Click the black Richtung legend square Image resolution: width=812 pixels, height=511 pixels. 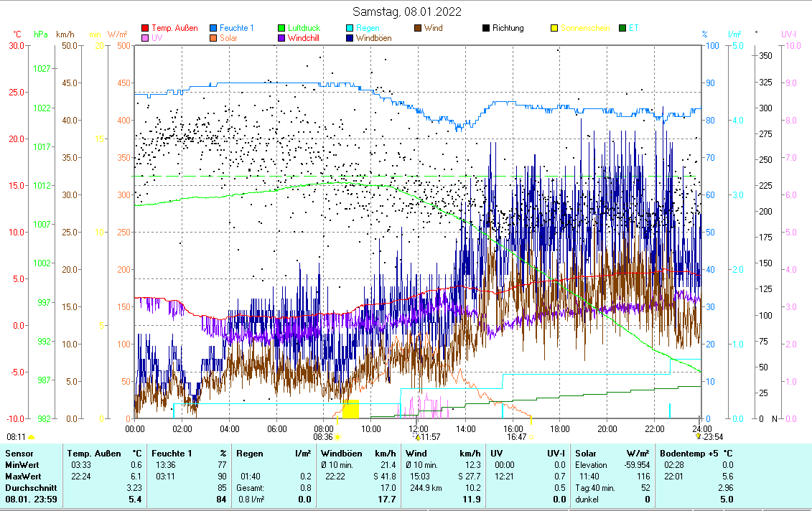[x=486, y=28]
